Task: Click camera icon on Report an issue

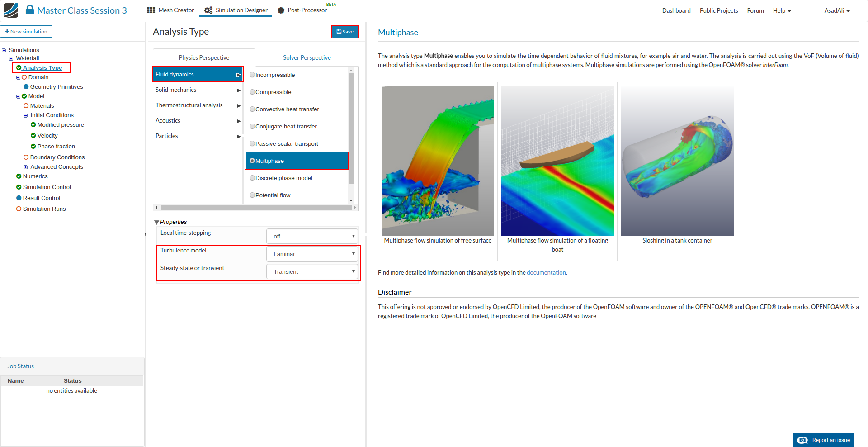Action: pos(802,440)
